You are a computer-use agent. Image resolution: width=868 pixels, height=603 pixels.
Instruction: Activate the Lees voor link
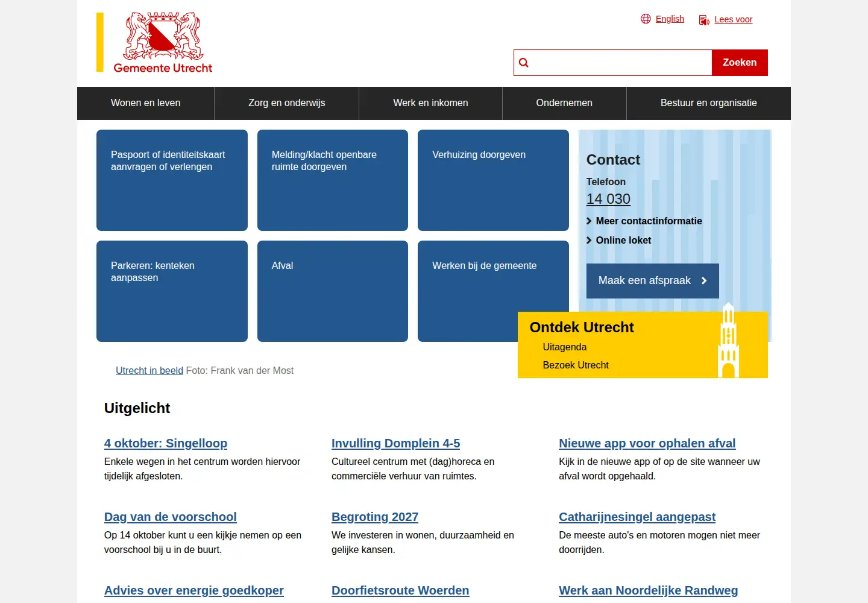[x=734, y=19]
